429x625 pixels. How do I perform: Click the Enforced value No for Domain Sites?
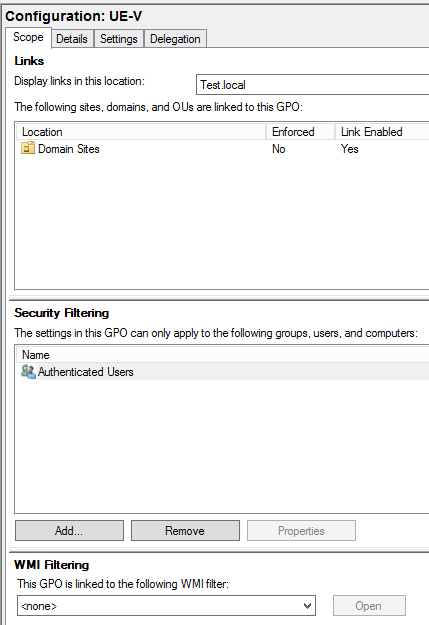click(279, 149)
